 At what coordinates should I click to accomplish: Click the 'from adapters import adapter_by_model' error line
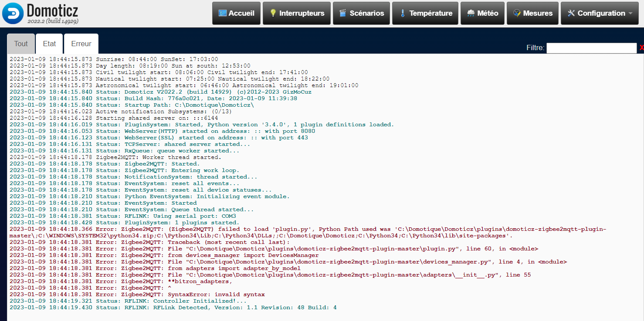pos(155,268)
